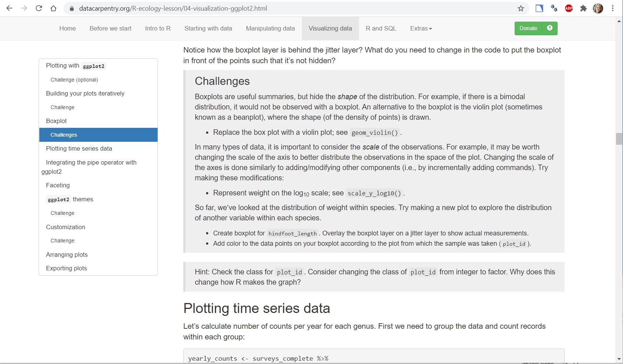Reload the page with the refresh icon
623x364 pixels.
point(39,8)
